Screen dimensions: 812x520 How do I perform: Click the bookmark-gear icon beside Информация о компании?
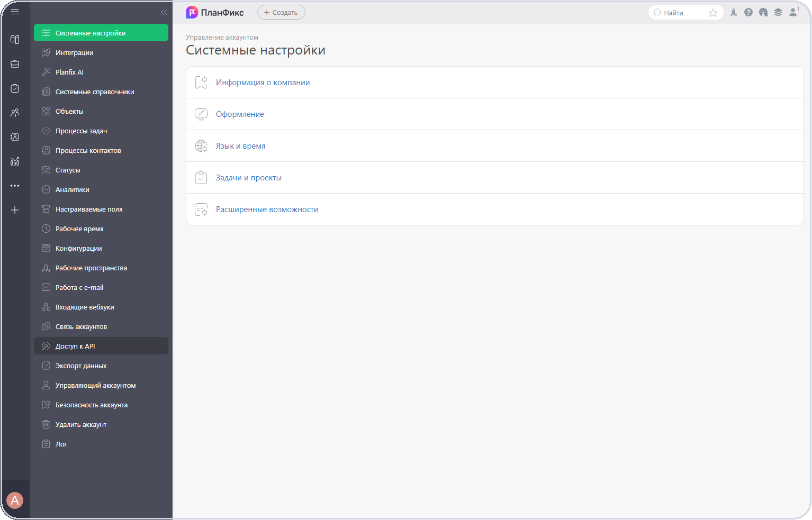[x=201, y=83]
